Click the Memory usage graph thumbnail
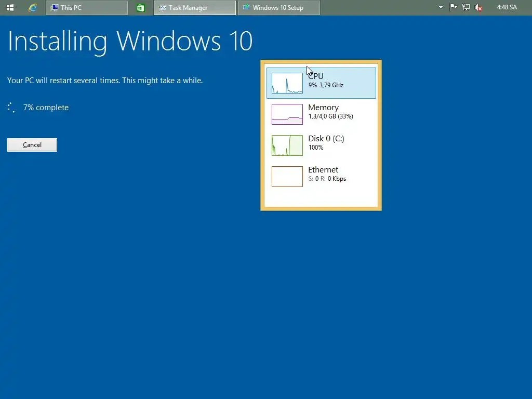The image size is (532, 399). pos(287,114)
